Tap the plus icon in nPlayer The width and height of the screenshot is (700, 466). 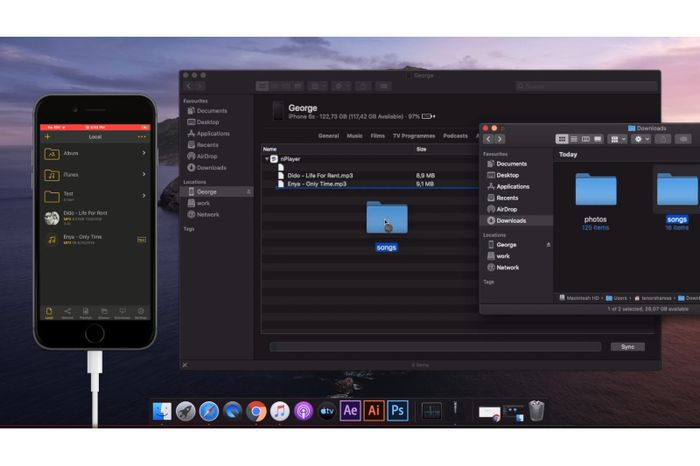47,136
